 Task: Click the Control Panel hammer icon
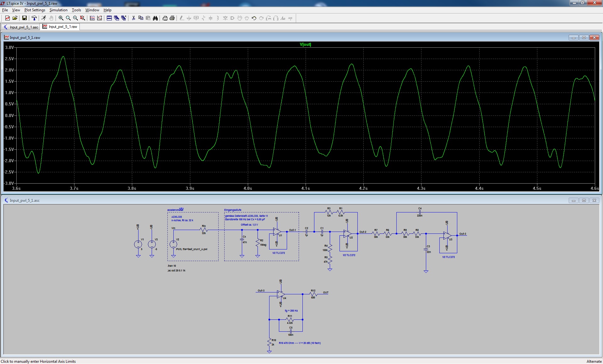[x=34, y=18]
